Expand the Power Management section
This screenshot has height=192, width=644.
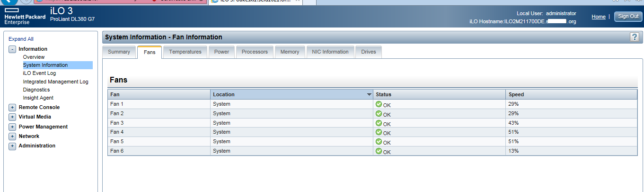pyautogui.click(x=12, y=127)
